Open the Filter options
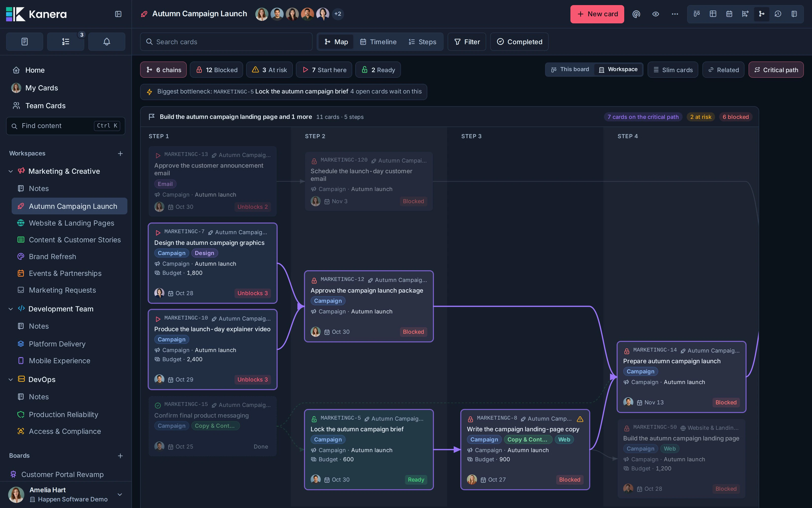Viewport: 812px width, 508px height. pos(467,42)
